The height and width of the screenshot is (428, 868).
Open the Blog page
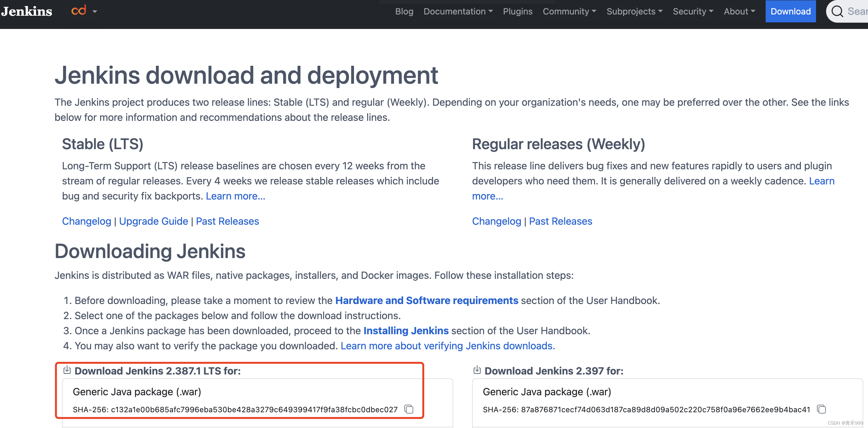click(x=404, y=11)
